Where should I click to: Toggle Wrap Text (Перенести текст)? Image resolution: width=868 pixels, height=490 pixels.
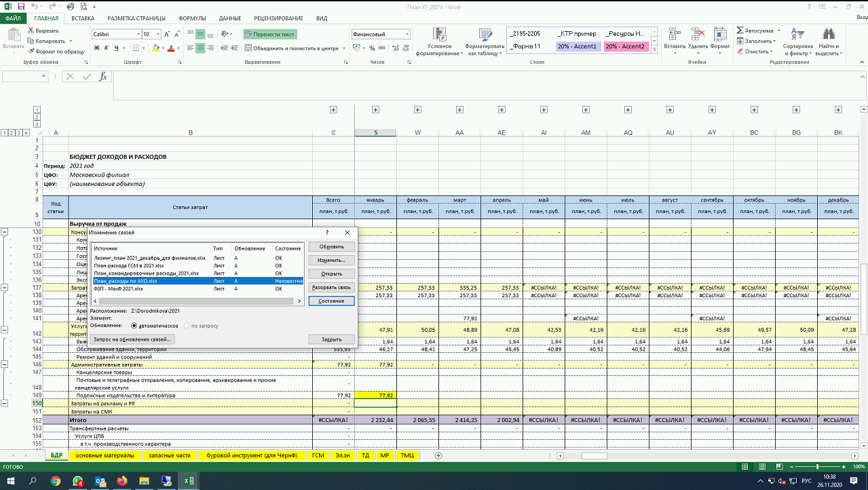click(x=270, y=34)
